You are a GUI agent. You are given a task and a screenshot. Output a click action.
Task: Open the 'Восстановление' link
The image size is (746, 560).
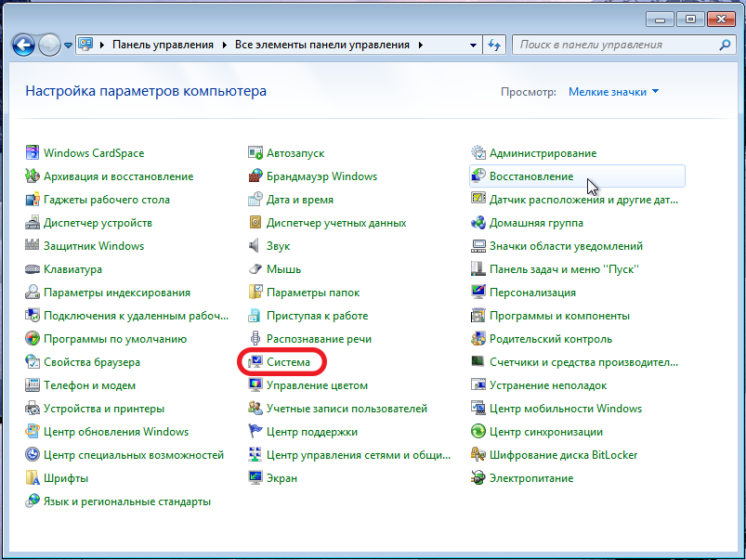pyautogui.click(x=531, y=176)
